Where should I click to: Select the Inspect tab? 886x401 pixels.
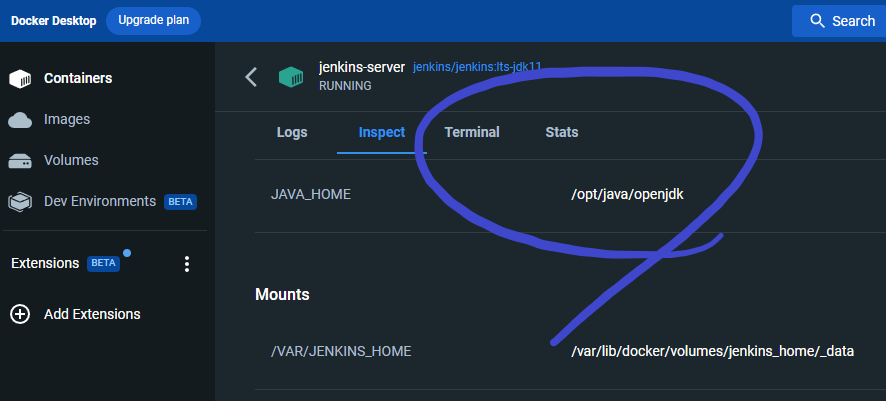coord(382,132)
